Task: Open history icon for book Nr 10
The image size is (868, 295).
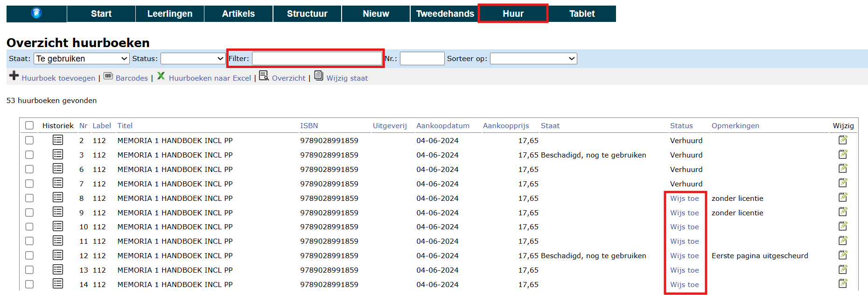Action: pyautogui.click(x=58, y=226)
